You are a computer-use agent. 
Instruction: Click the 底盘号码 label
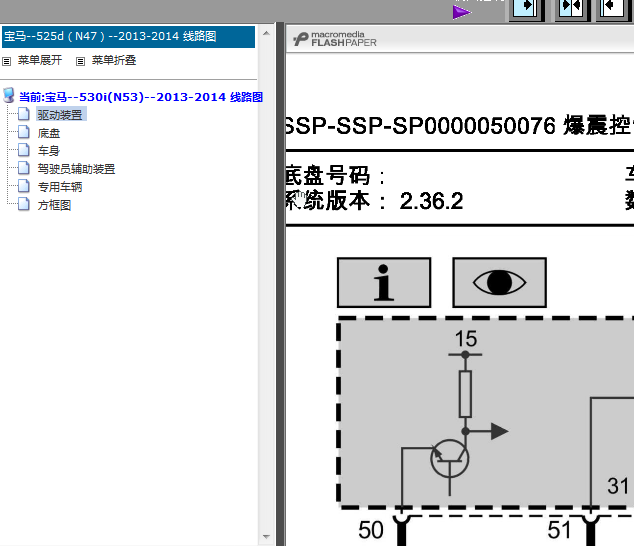pyautogui.click(x=335, y=176)
